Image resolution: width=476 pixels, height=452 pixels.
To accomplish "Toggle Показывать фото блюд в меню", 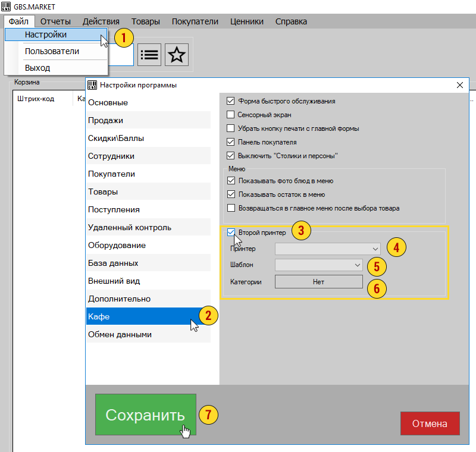I will pyautogui.click(x=231, y=181).
